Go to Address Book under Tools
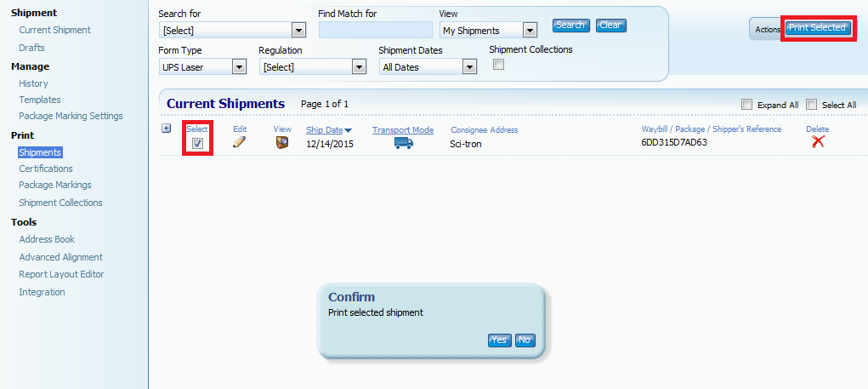This screenshot has height=389, width=868. click(47, 239)
